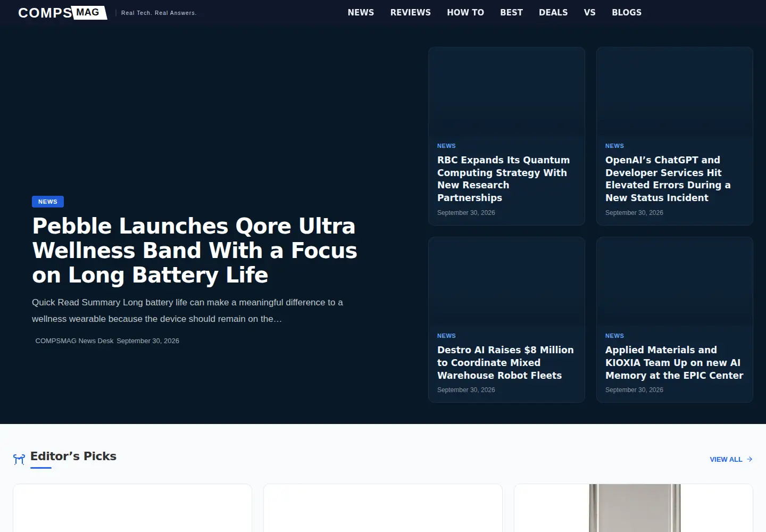766x532 pixels.
Task: Click the date on the OpenAI card
Action: click(634, 213)
